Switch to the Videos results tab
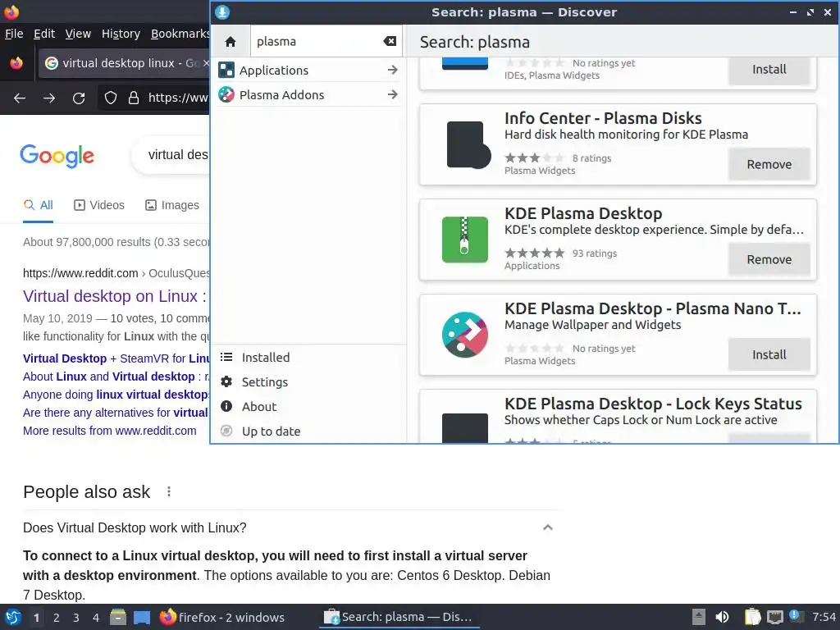The image size is (840, 630). [99, 205]
